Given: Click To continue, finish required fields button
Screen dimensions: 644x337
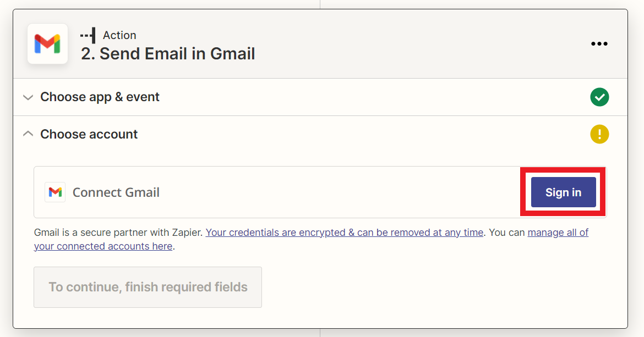Looking at the screenshot, I should point(148,287).
